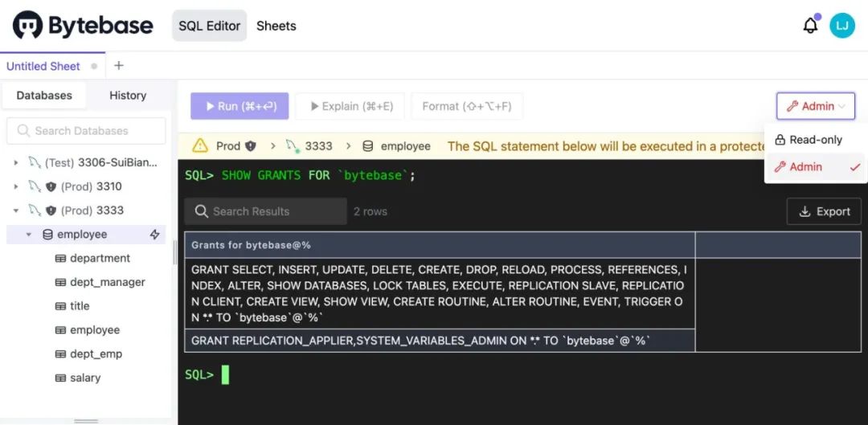Focus the Search Databases field

(86, 131)
